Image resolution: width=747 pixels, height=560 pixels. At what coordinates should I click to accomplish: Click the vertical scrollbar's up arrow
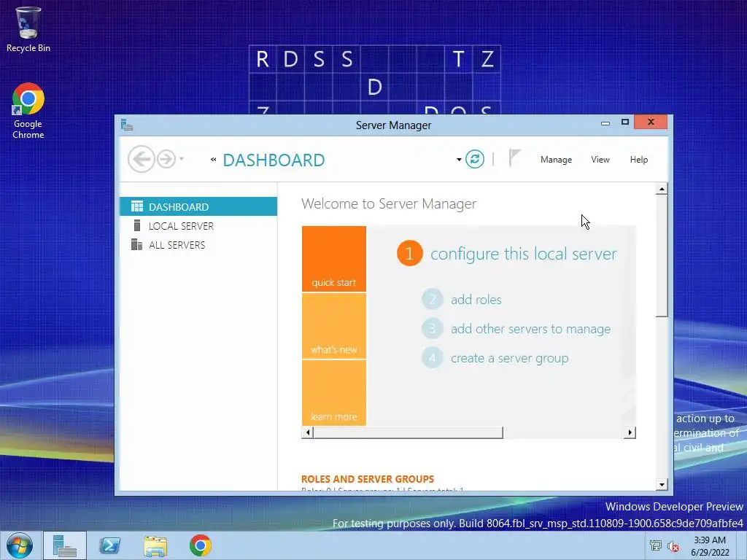(661, 189)
